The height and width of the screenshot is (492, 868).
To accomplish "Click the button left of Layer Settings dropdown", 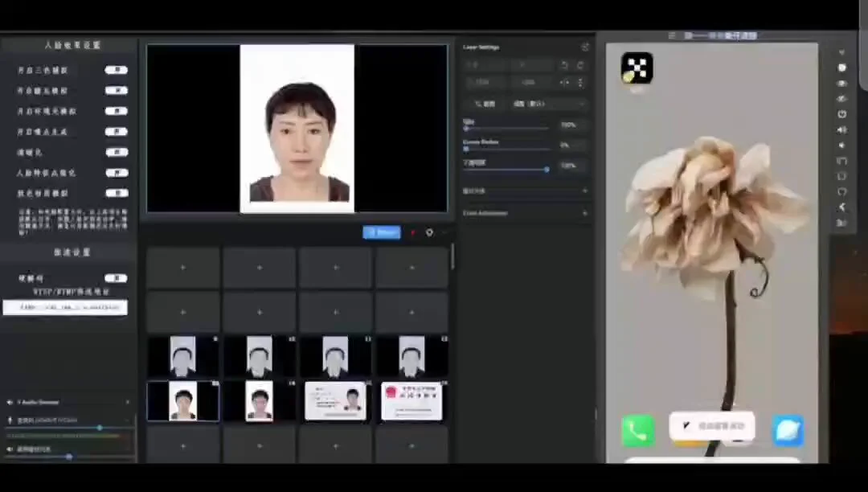I will [485, 104].
